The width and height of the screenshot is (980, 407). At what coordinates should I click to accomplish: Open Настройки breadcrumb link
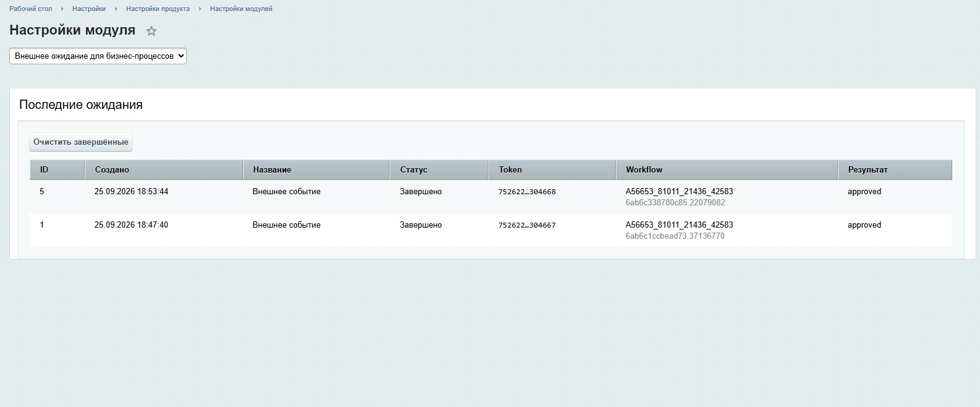89,9
